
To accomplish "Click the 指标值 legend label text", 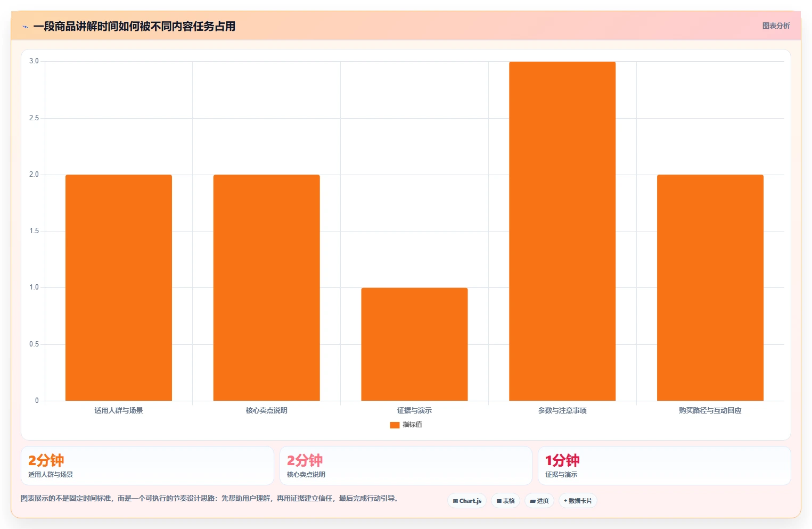I will pos(412,425).
